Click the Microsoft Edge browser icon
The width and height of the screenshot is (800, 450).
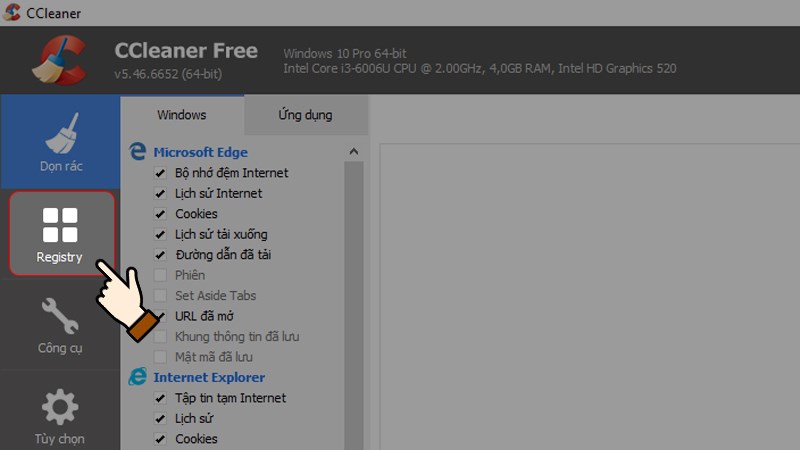(137, 152)
